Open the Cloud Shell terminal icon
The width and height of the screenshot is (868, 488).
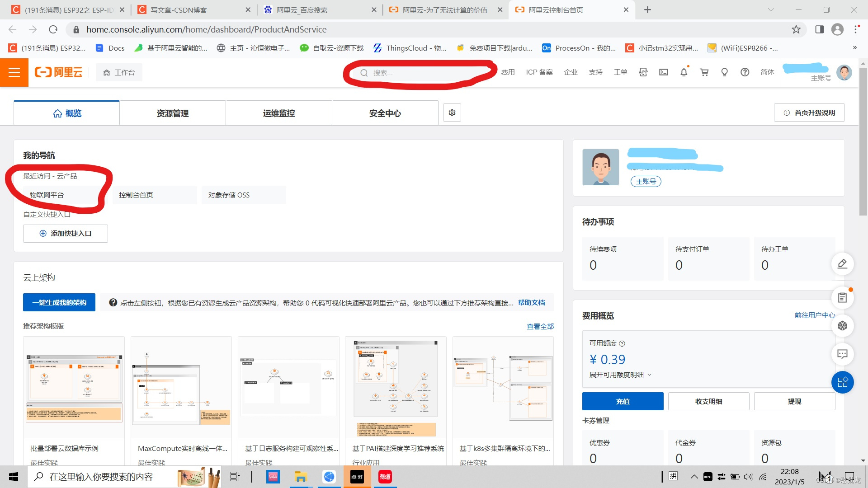point(663,72)
